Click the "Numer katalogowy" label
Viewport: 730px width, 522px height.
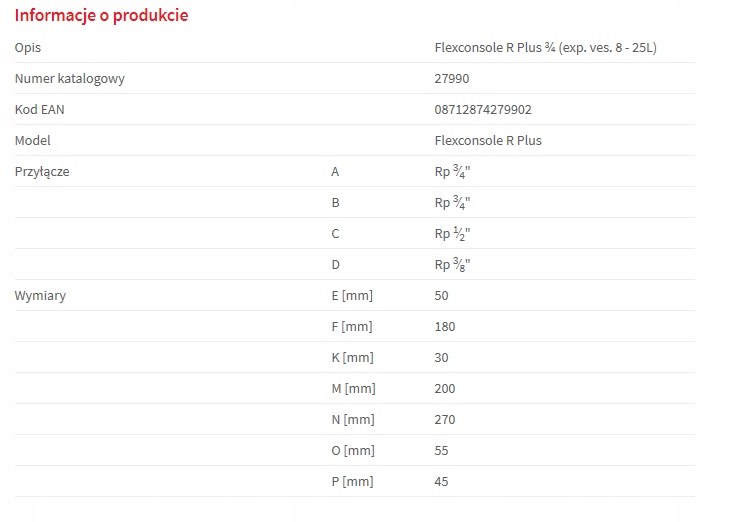click(x=70, y=79)
